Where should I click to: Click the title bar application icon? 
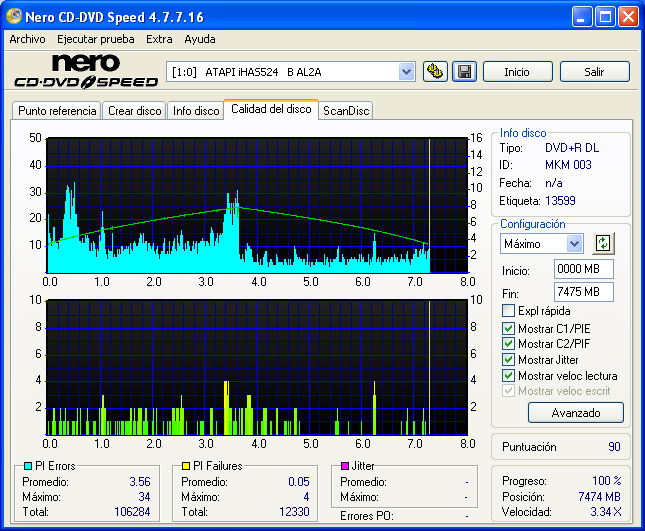coord(16,17)
